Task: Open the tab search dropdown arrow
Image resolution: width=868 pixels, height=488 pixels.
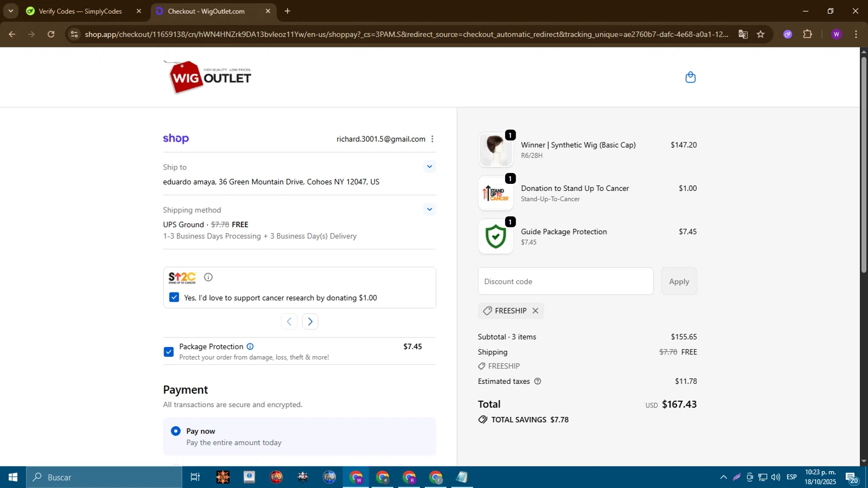Action: tap(10, 11)
